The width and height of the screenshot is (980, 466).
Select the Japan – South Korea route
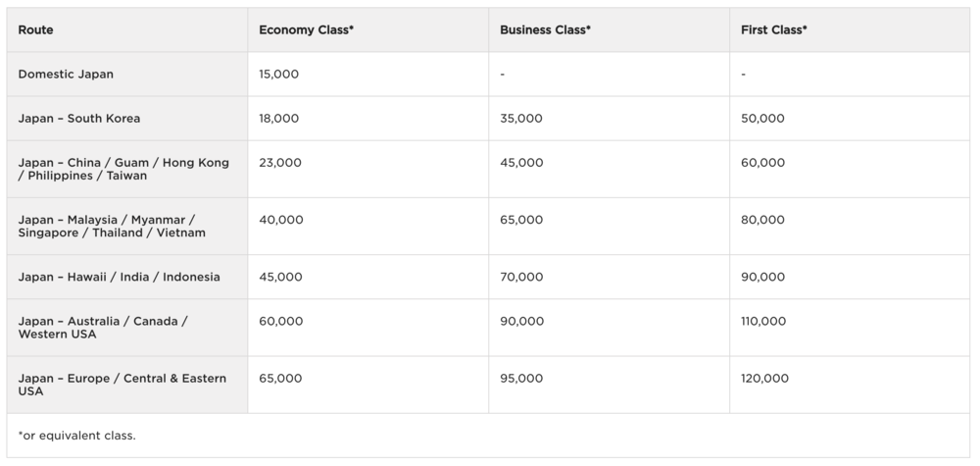pyautogui.click(x=79, y=119)
